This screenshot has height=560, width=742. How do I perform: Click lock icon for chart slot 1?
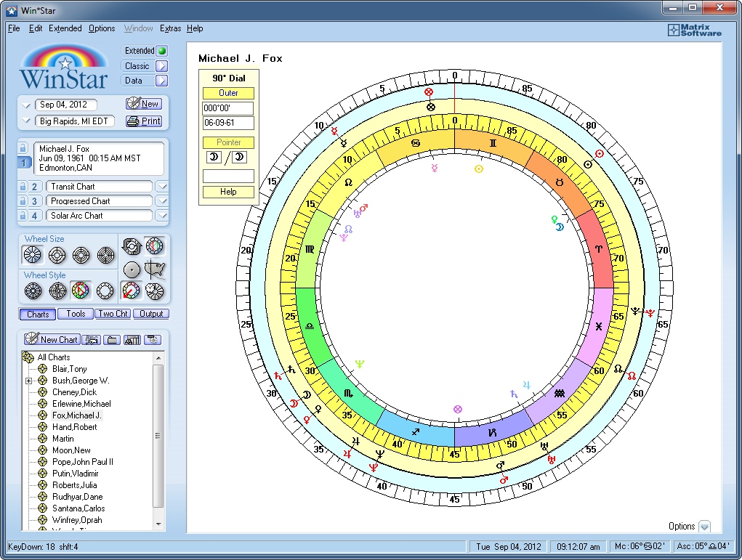click(23, 148)
